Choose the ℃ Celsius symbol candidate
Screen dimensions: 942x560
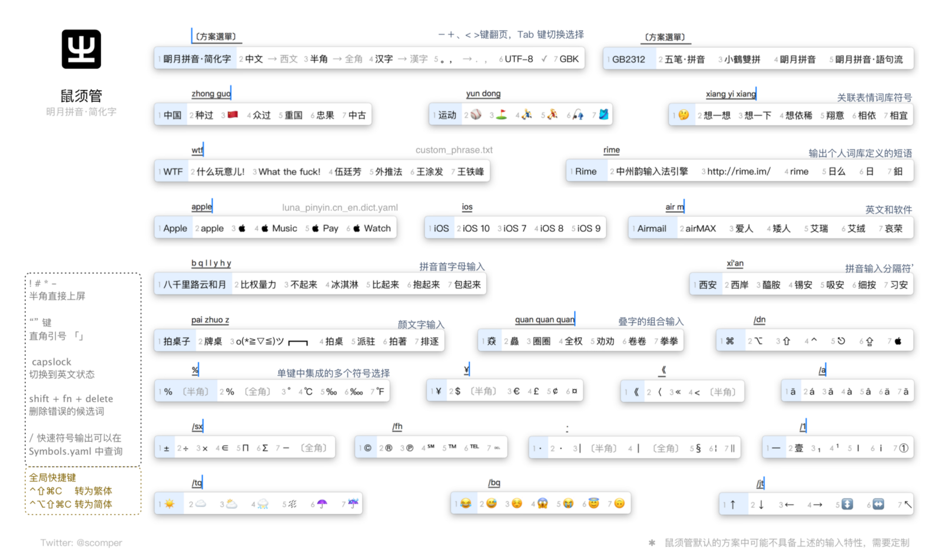tap(308, 392)
